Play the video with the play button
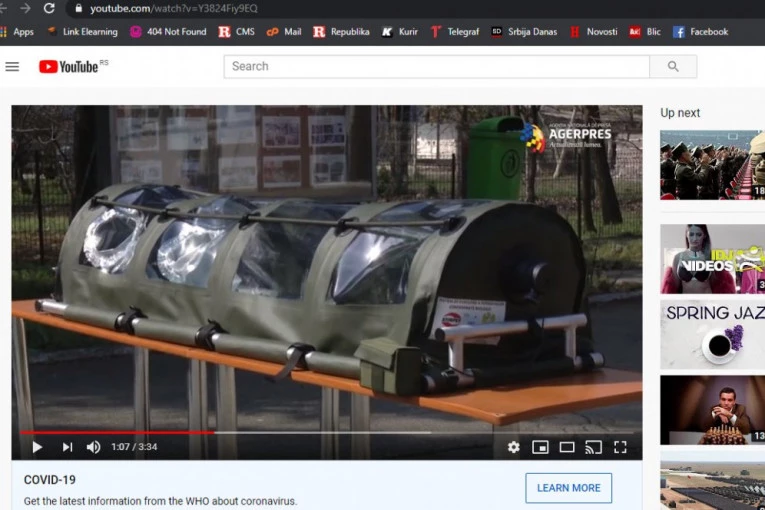 point(37,447)
